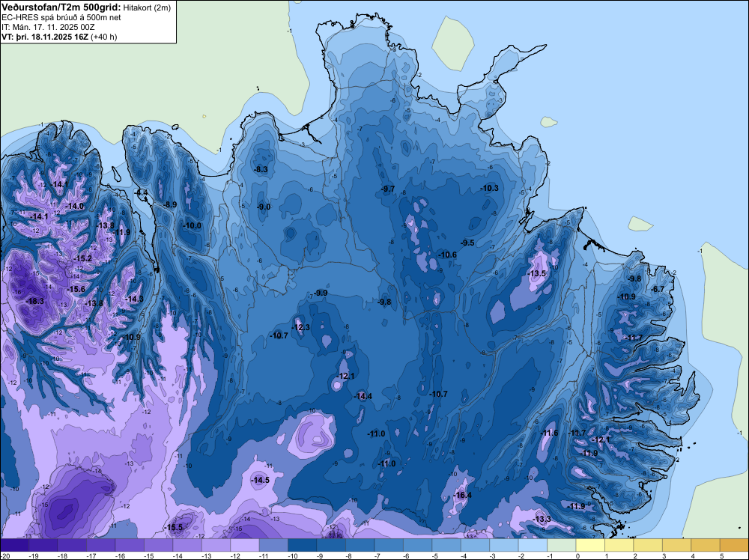The height and width of the screenshot is (560, 749).
Task: Click the legend swatch between -16 and -15
Action: coord(130,545)
